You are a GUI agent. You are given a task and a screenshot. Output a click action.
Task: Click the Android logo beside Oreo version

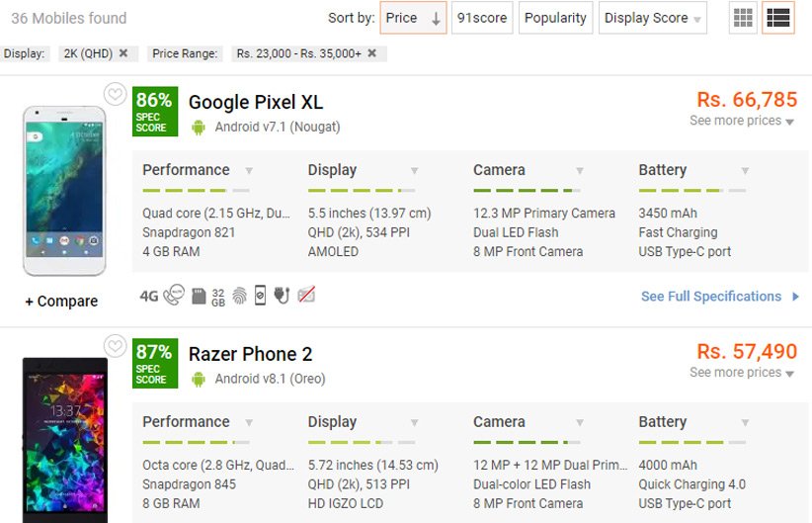199,379
